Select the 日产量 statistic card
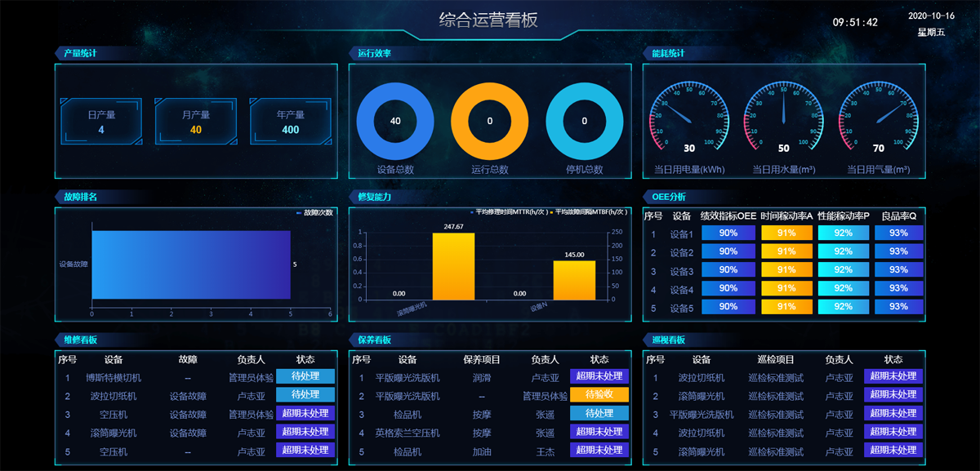Screen dimensions: 980x471 coord(101,122)
